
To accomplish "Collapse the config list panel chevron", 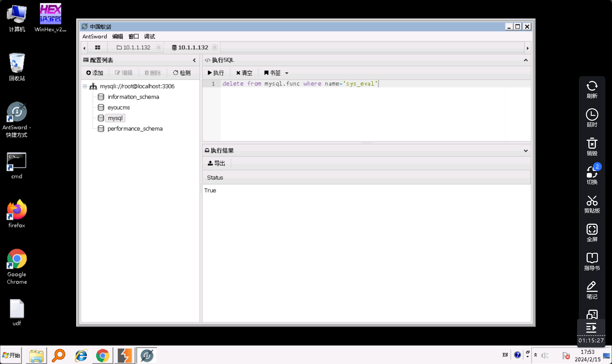I will click(x=194, y=60).
